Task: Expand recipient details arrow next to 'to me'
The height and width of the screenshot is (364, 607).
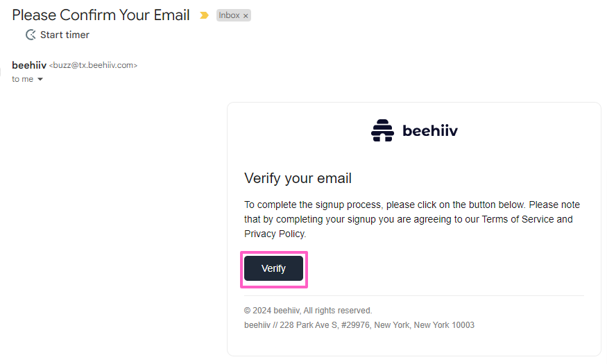Action: coord(40,80)
